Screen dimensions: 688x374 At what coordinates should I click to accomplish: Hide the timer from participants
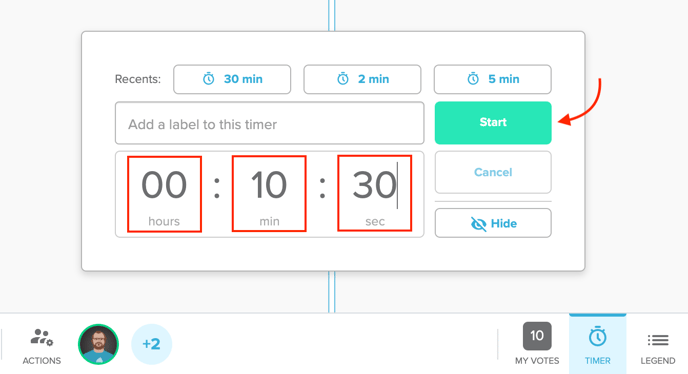click(x=493, y=223)
